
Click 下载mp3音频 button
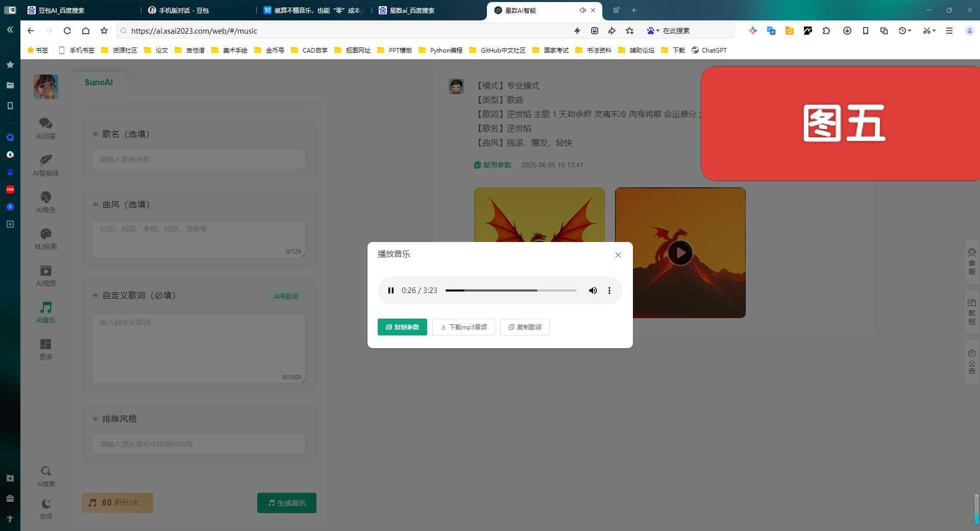tap(463, 327)
